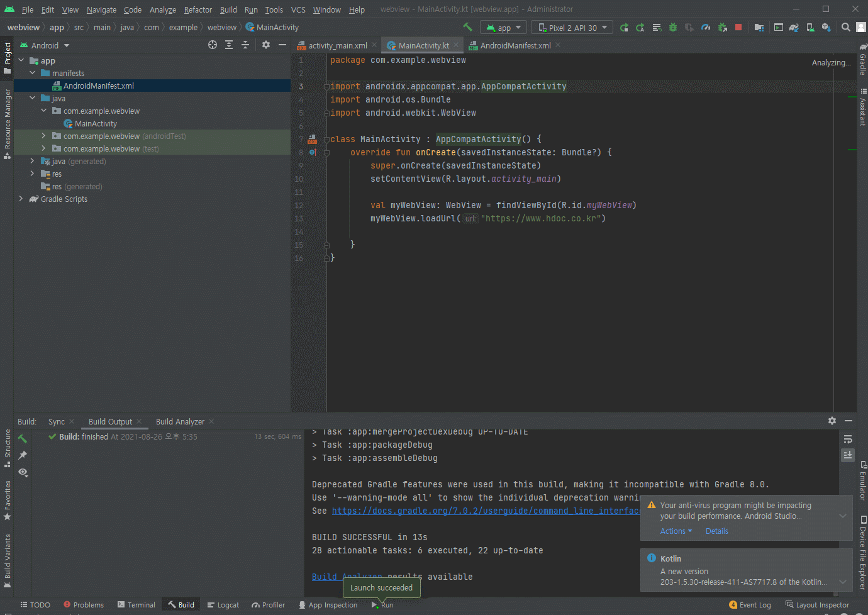Collapse all icon in Project panel
868x615 pixels.
click(x=245, y=45)
